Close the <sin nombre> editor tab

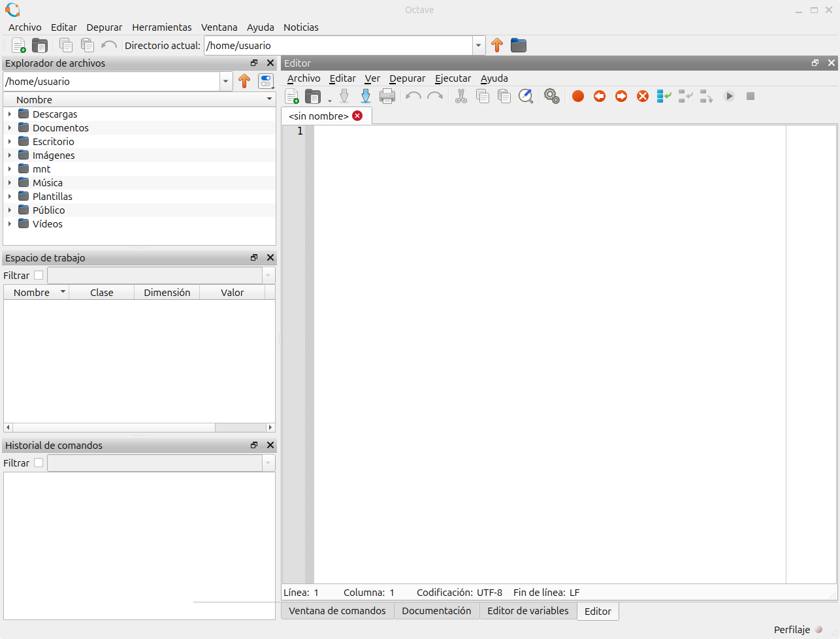coord(357,116)
